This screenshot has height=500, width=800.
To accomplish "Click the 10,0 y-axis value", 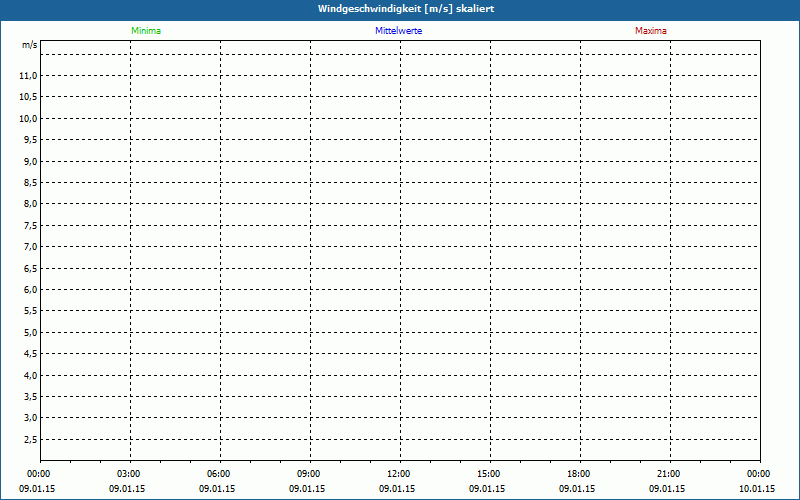I will tap(28, 118).
